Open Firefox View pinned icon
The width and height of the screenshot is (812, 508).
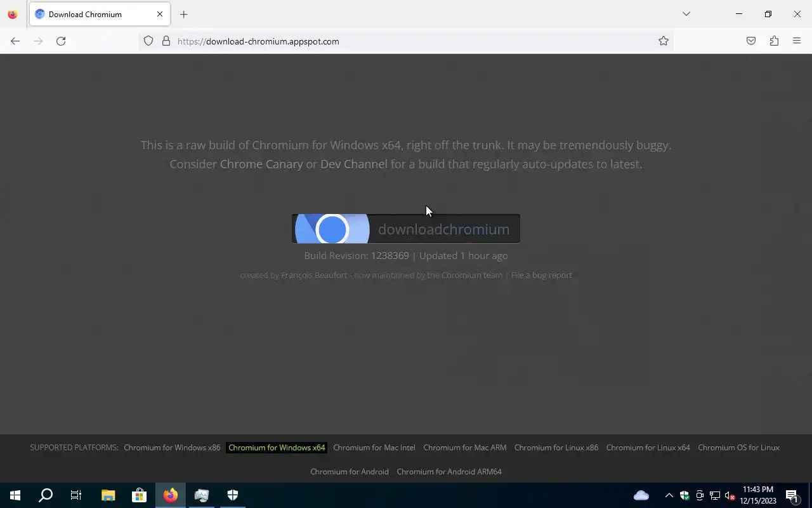pos(13,14)
